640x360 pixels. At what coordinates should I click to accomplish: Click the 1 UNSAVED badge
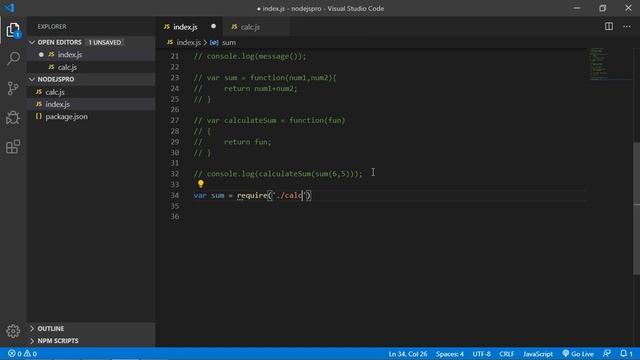tap(105, 42)
